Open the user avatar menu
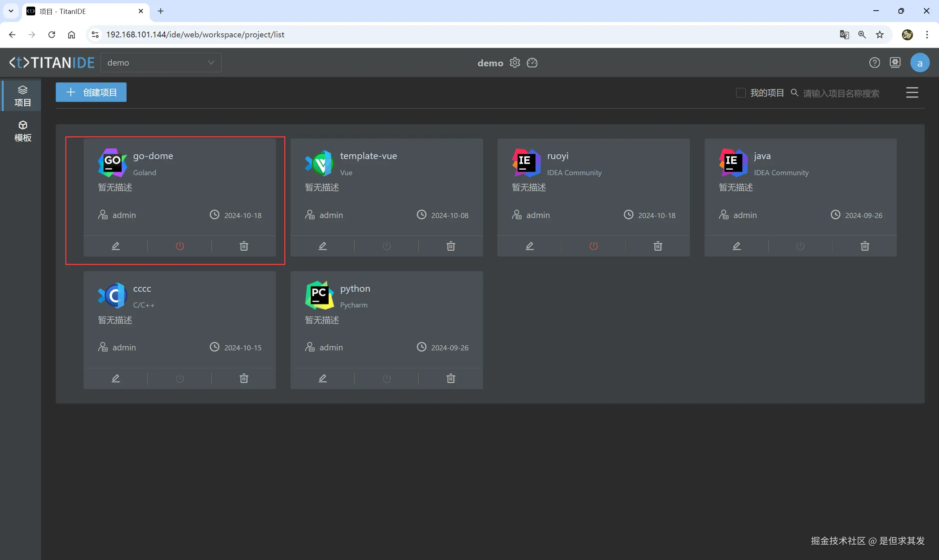 coord(920,63)
